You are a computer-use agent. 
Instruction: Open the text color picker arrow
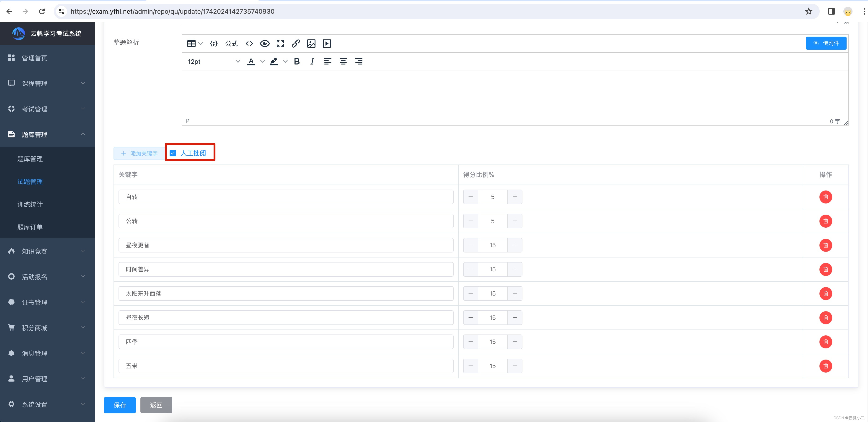coord(263,61)
